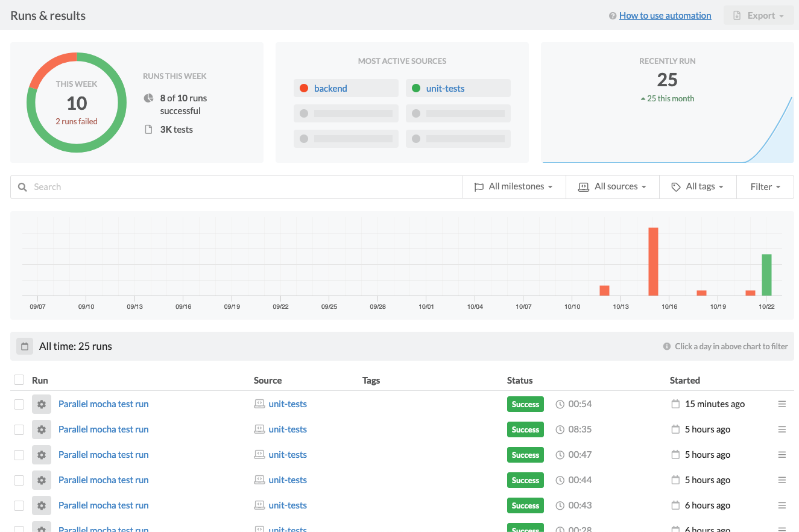799x532 pixels.
Task: Open Parallel mocha test run lasting 00:47
Action: (x=103, y=455)
